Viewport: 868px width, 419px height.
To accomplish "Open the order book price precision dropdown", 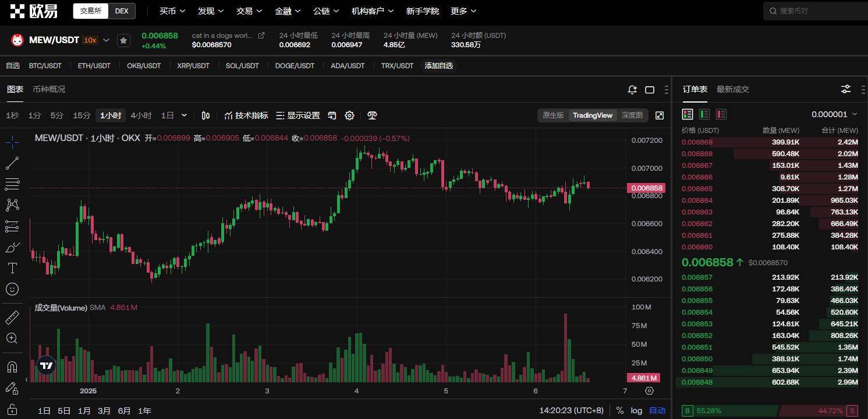I will 834,114.
